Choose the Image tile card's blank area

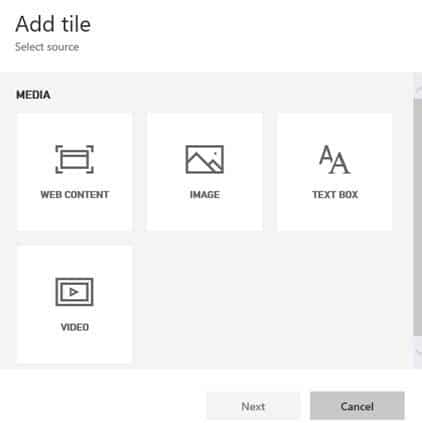coord(204,215)
